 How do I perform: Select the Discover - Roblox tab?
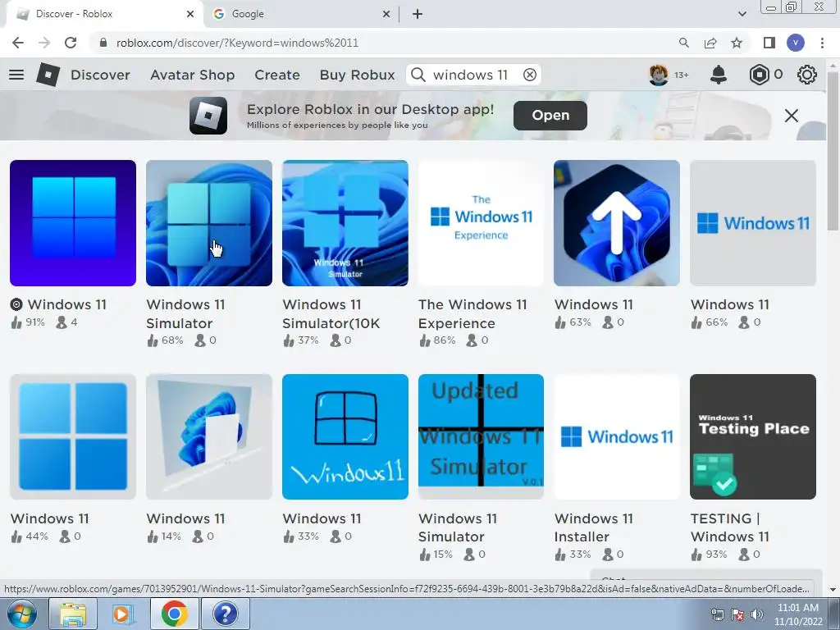(104, 15)
